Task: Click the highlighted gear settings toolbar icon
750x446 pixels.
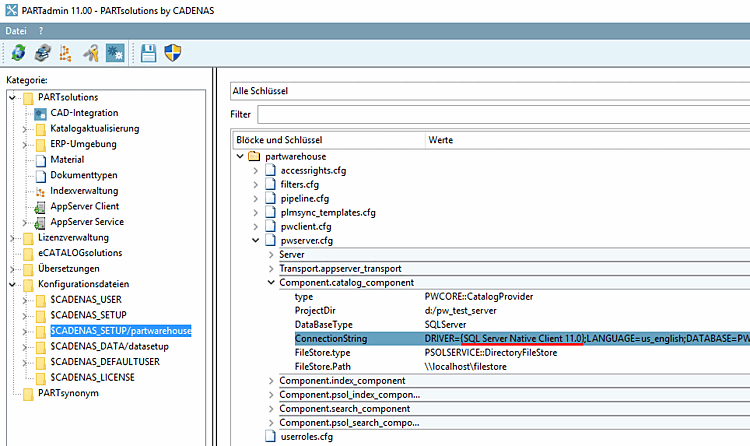Action: 114,53
